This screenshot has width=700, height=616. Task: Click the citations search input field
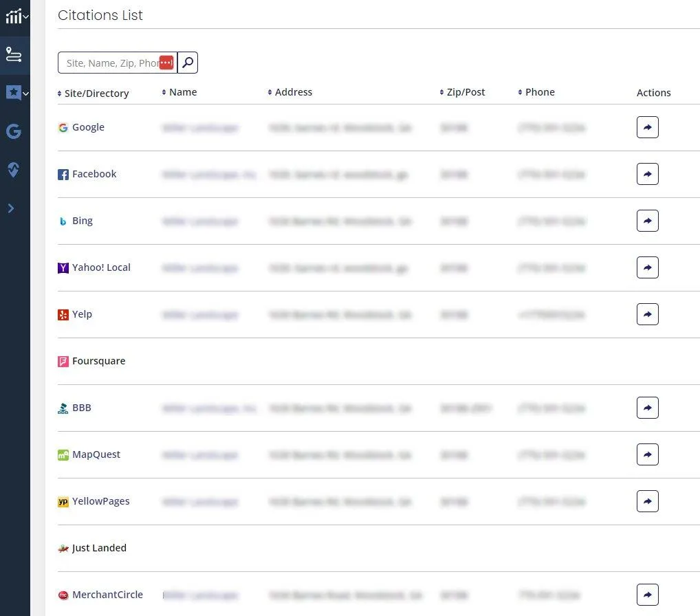click(118, 63)
